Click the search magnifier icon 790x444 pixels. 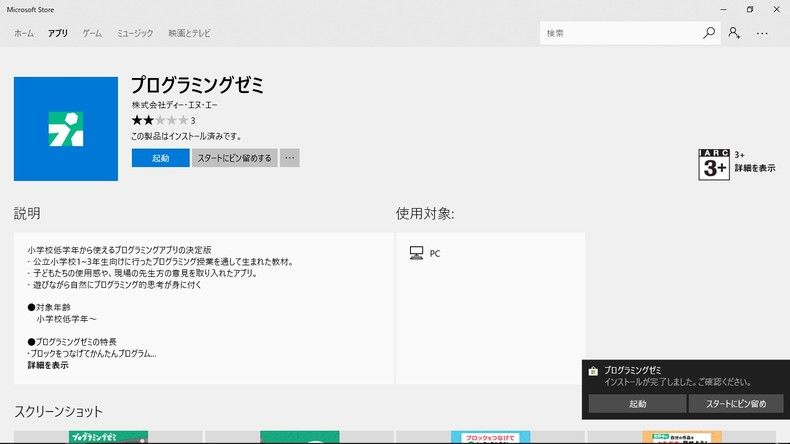click(x=709, y=33)
